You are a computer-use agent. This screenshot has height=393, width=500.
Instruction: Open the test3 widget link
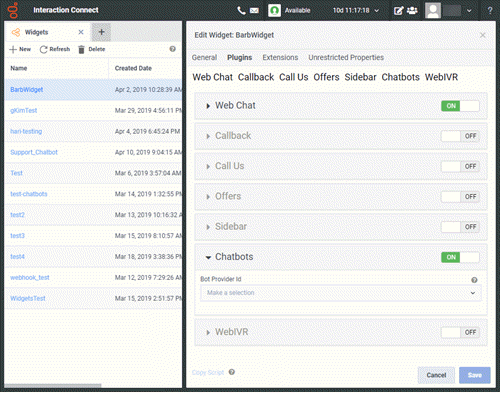click(x=17, y=236)
